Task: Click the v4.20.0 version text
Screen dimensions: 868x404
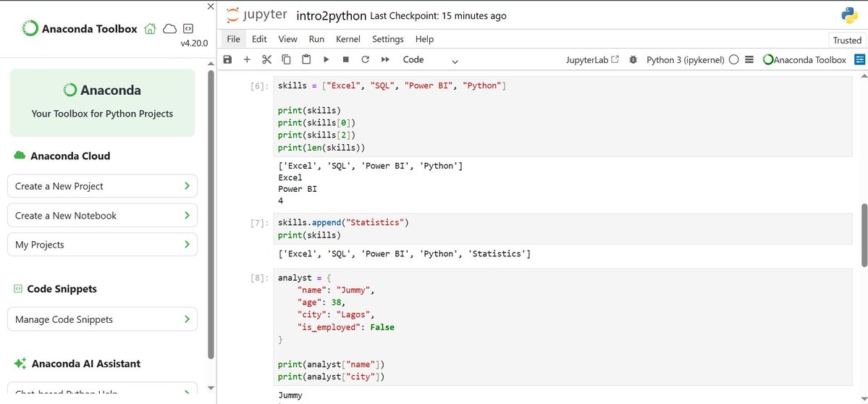Action: coord(194,43)
